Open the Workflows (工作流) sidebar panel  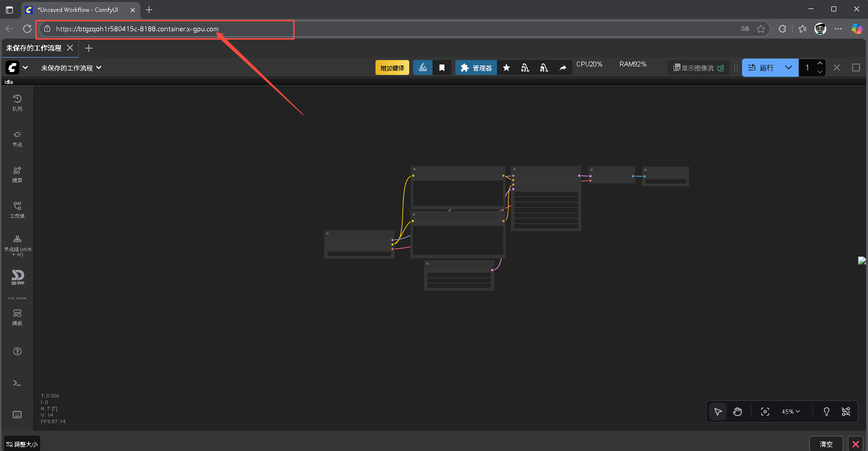pos(17,209)
